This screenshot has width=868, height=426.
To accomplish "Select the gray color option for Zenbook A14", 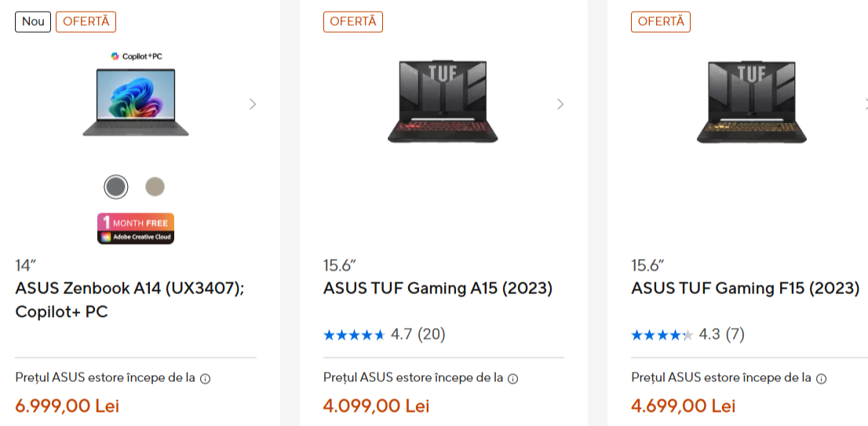I will [x=116, y=187].
